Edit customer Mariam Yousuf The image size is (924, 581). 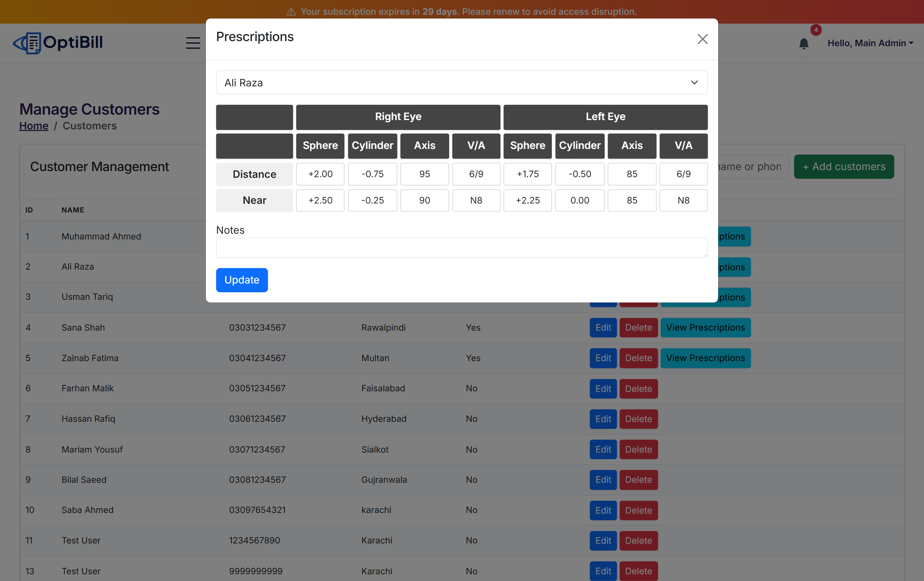[x=603, y=450]
